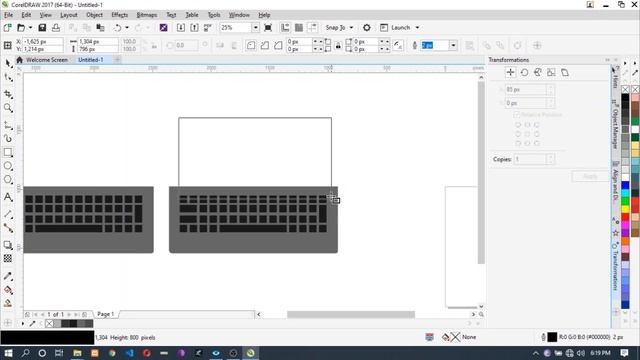
Task: Select the Shape tool
Action: [8, 78]
